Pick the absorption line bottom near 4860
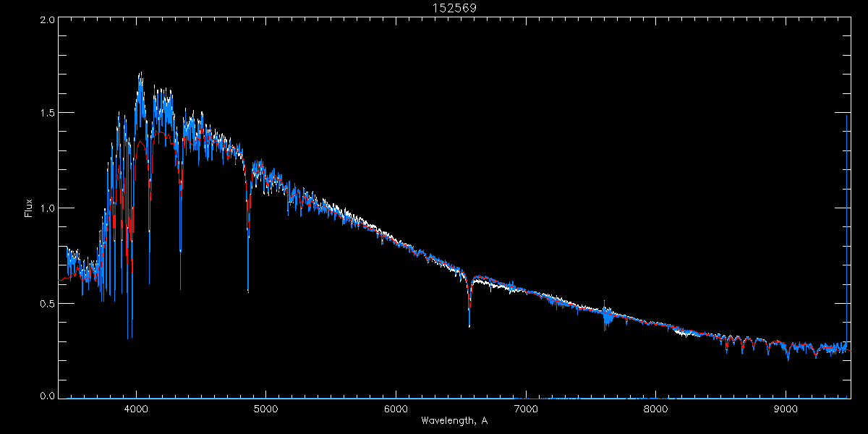Image resolution: width=868 pixels, height=434 pixels. 248,288
